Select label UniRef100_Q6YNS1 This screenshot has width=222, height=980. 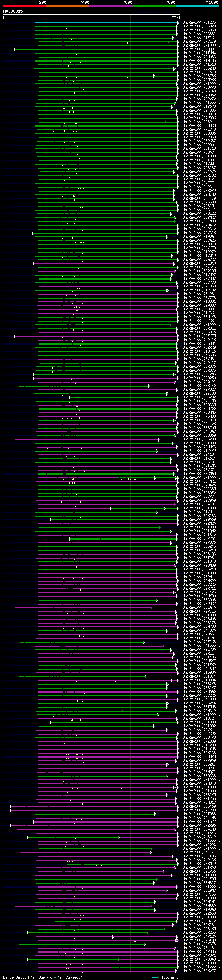(x=199, y=359)
